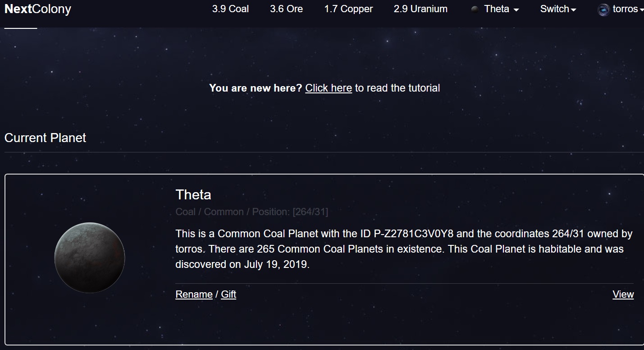The image size is (644, 350).
Task: Open the torros account dropdown caret
Action: coord(641,9)
